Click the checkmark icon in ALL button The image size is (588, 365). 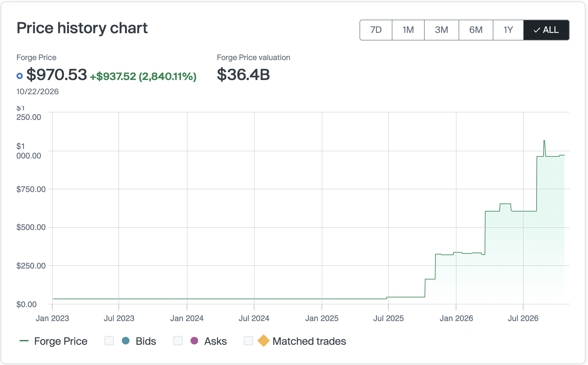tap(537, 30)
